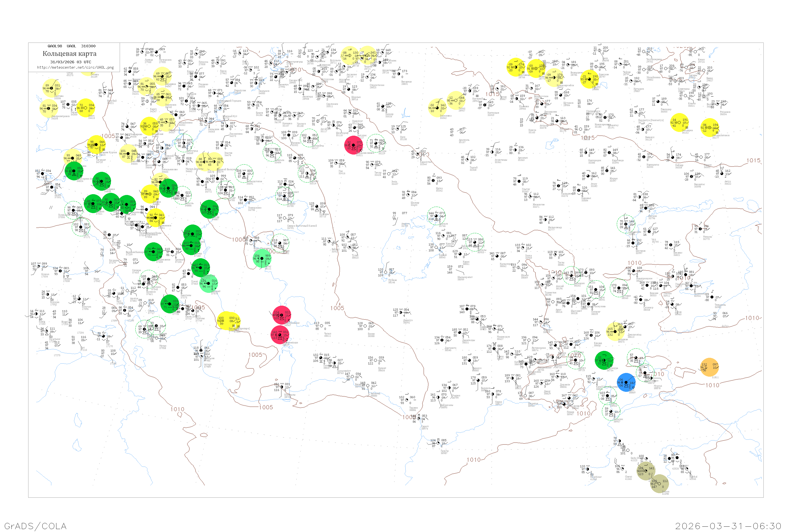Click the 2026-03-31-06:30 timestamp at bottom right

[728, 526]
